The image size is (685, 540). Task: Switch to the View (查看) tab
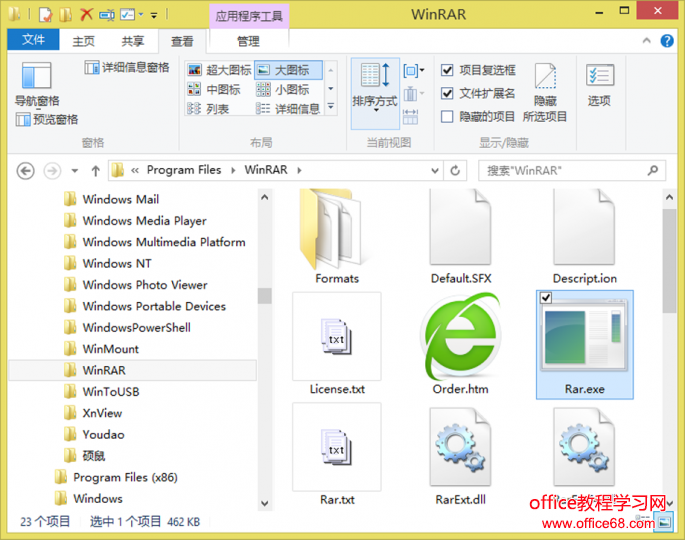182,42
